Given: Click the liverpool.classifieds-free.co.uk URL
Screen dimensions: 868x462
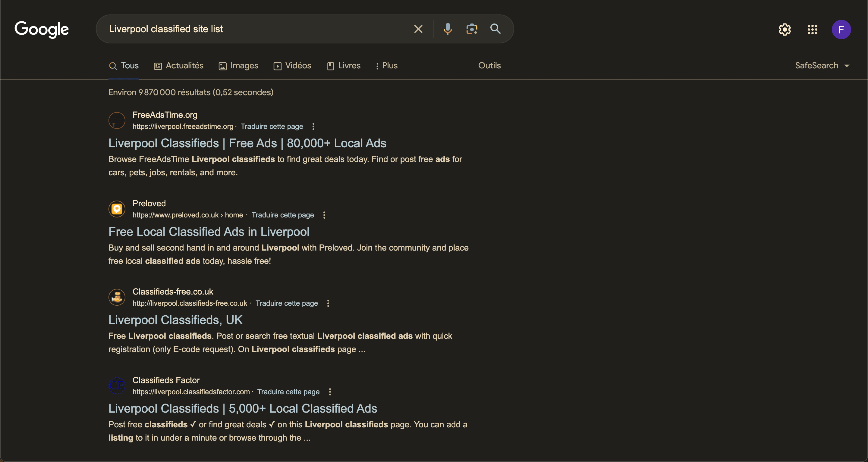Looking at the screenshot, I should point(190,303).
